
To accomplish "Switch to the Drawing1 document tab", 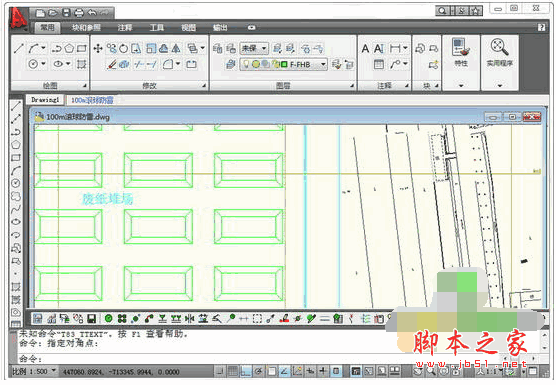I will tap(45, 100).
